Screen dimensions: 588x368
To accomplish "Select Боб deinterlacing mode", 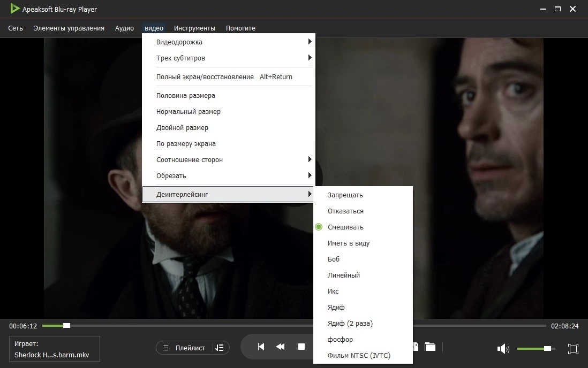I will (363, 259).
